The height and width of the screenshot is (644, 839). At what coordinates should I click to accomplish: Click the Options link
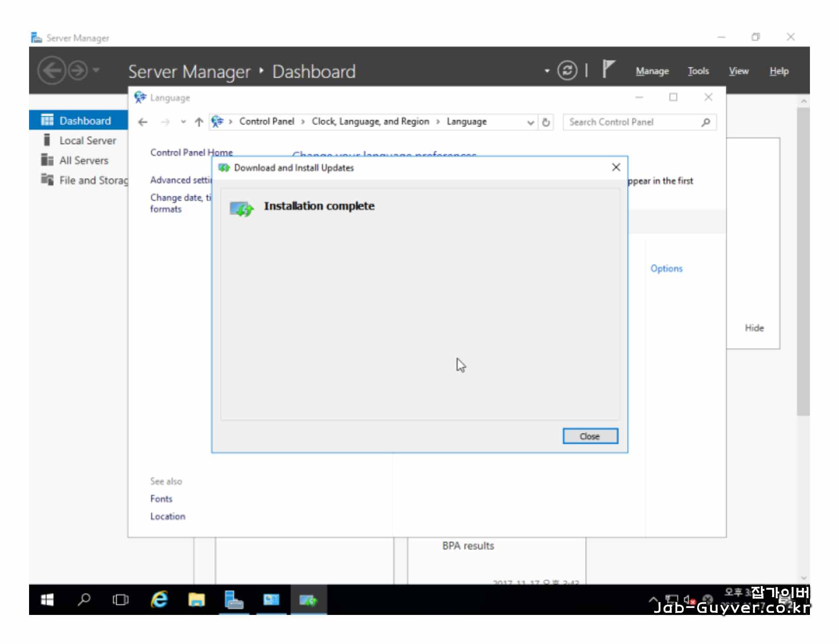click(666, 269)
